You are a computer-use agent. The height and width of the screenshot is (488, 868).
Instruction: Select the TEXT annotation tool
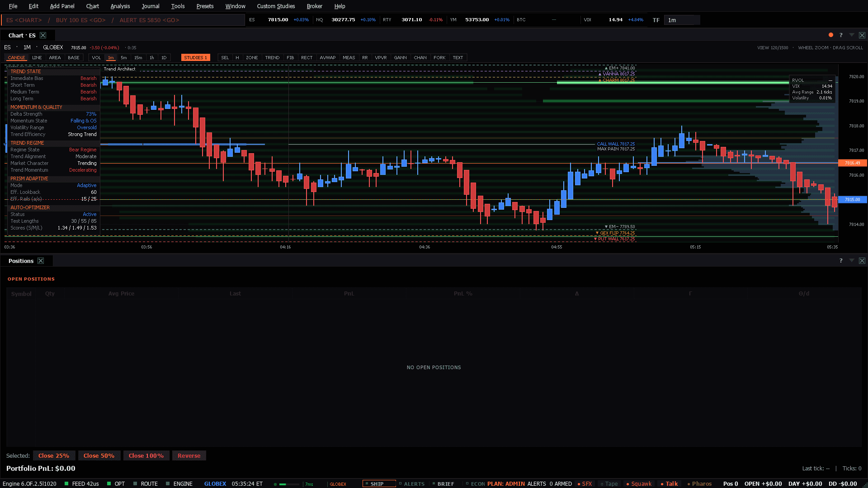[x=458, y=57]
